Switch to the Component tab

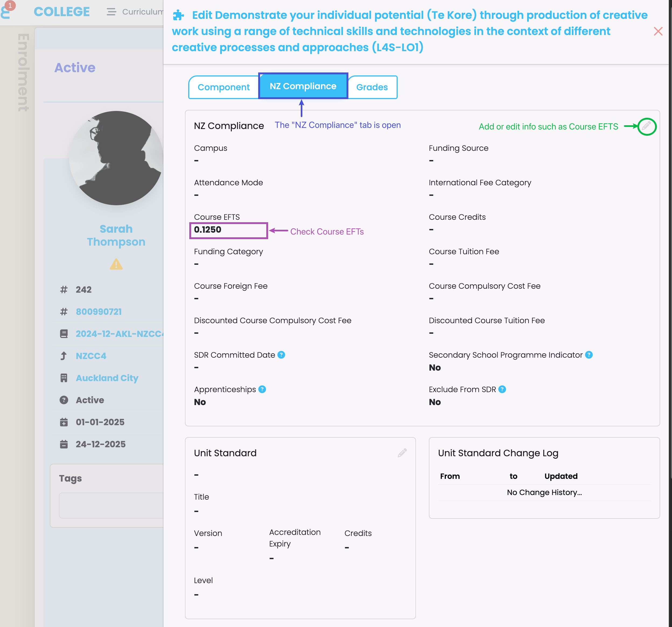point(223,87)
